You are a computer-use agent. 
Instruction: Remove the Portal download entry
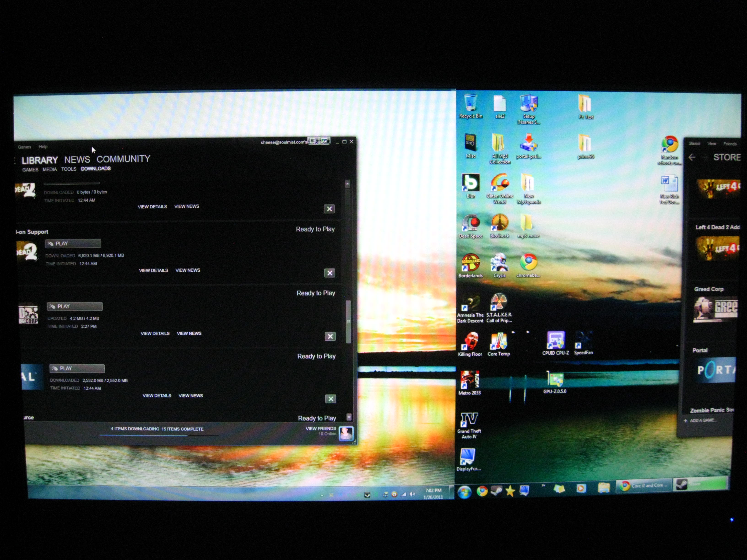point(331,399)
